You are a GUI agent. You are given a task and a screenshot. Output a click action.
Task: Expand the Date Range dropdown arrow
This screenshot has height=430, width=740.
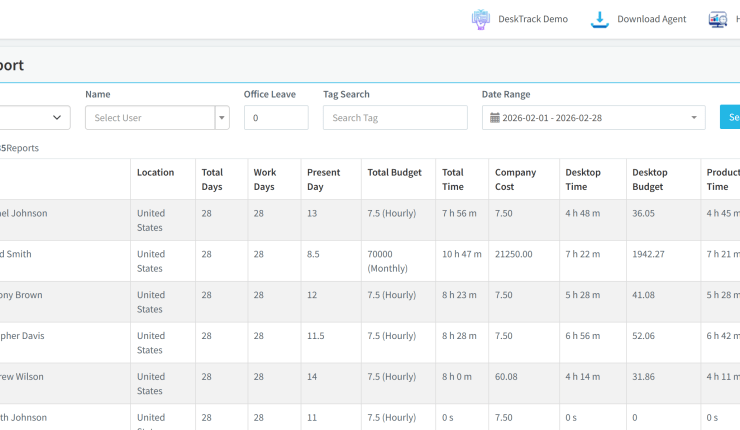[694, 118]
